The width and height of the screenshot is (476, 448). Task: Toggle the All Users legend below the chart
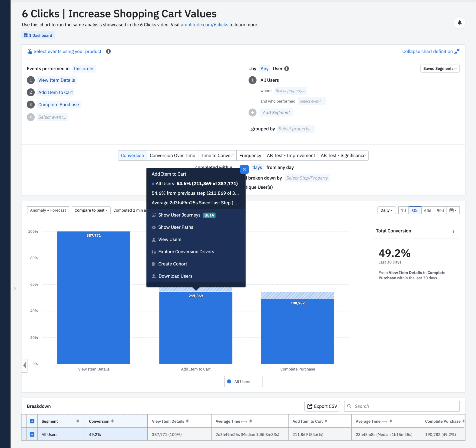tap(243, 381)
